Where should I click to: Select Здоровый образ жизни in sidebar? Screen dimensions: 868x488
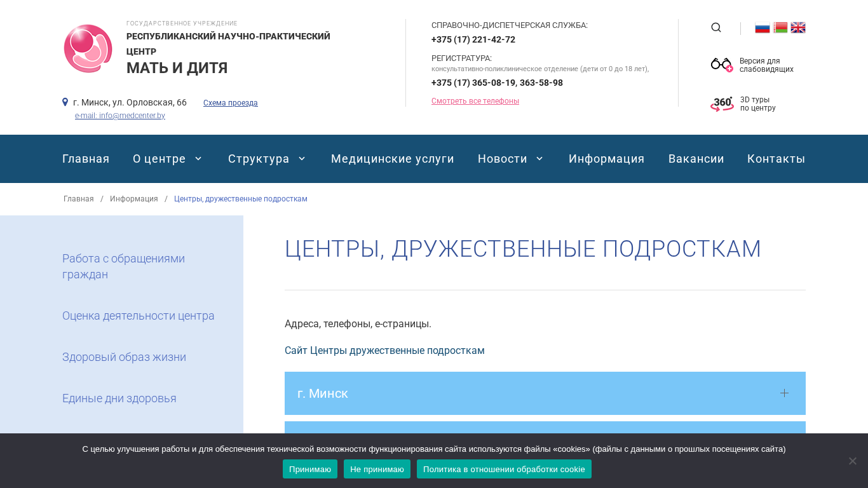point(124,357)
